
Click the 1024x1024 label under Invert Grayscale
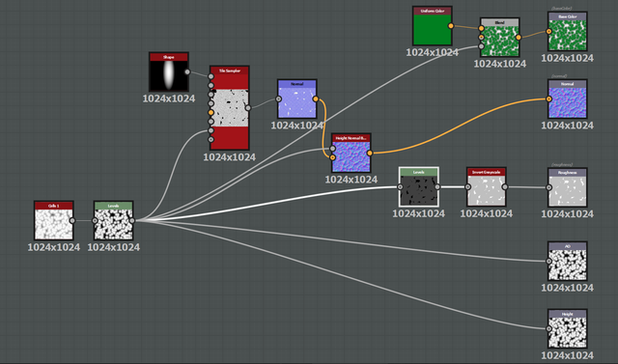pos(487,213)
